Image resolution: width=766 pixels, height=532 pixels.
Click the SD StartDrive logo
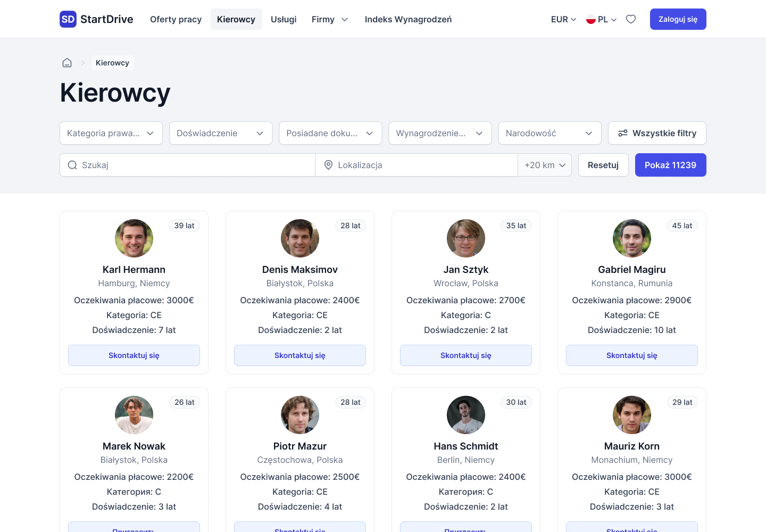click(x=96, y=19)
